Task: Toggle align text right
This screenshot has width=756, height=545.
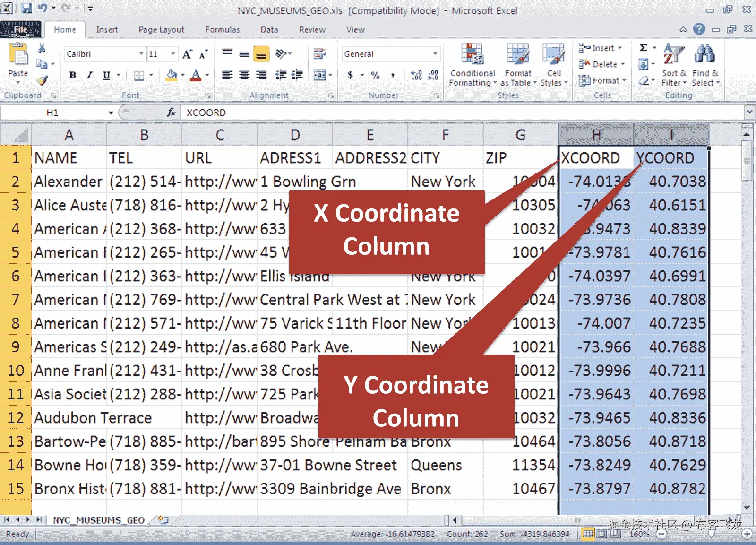Action: 261,75
